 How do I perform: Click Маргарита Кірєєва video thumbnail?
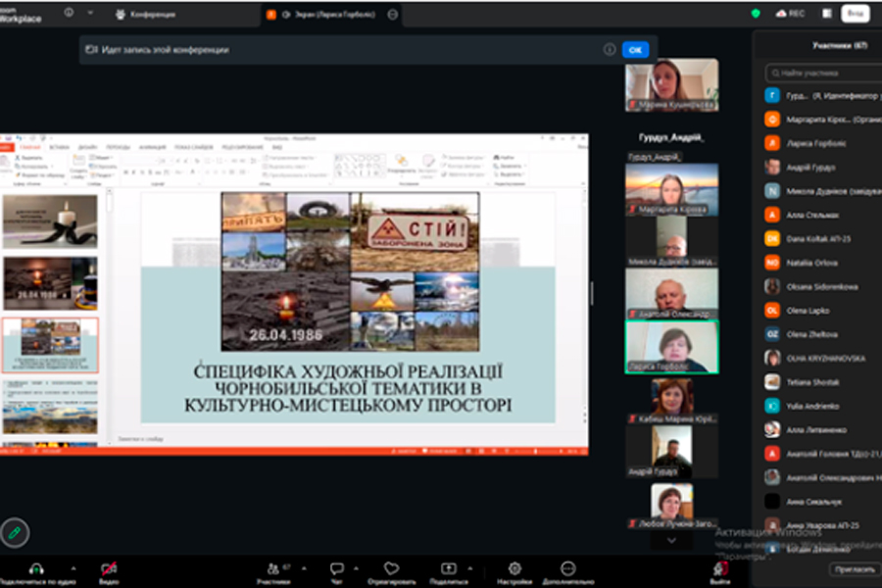pyautogui.click(x=671, y=189)
